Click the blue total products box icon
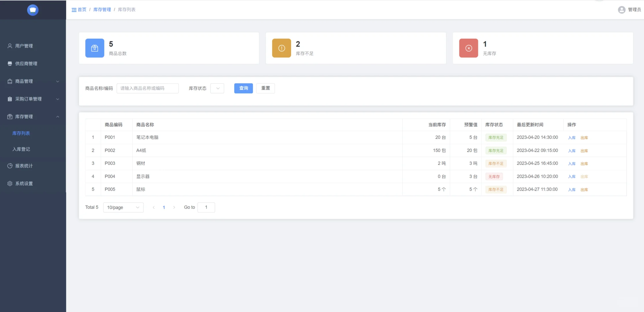The image size is (644, 312). (94, 48)
